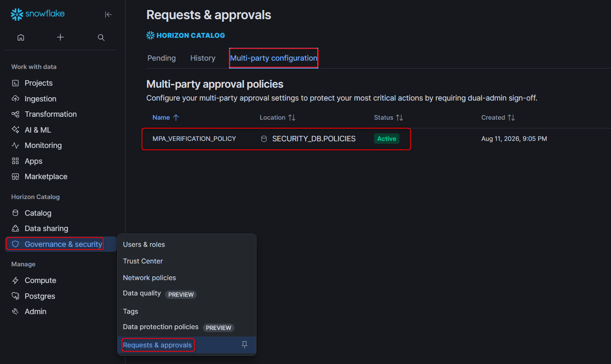Switch to the Pending tab
Screen dimensions: 611x364
click(x=162, y=58)
